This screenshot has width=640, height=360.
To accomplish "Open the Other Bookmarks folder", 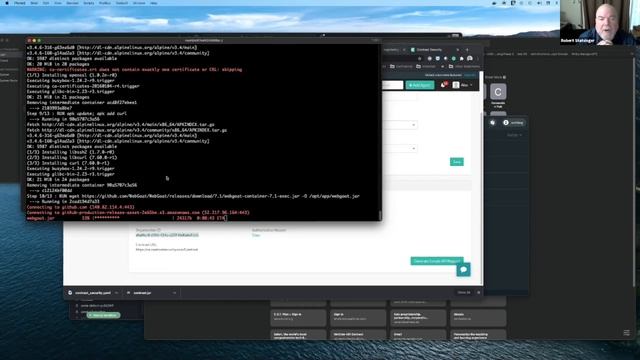I will click(464, 67).
